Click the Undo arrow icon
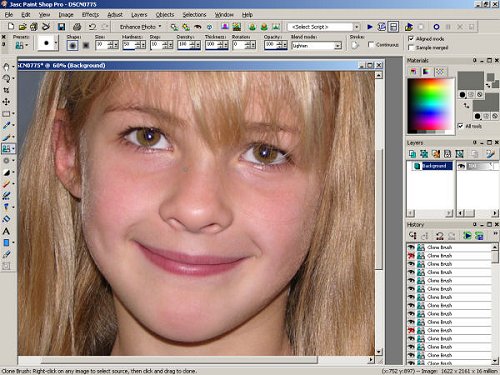 92,27
